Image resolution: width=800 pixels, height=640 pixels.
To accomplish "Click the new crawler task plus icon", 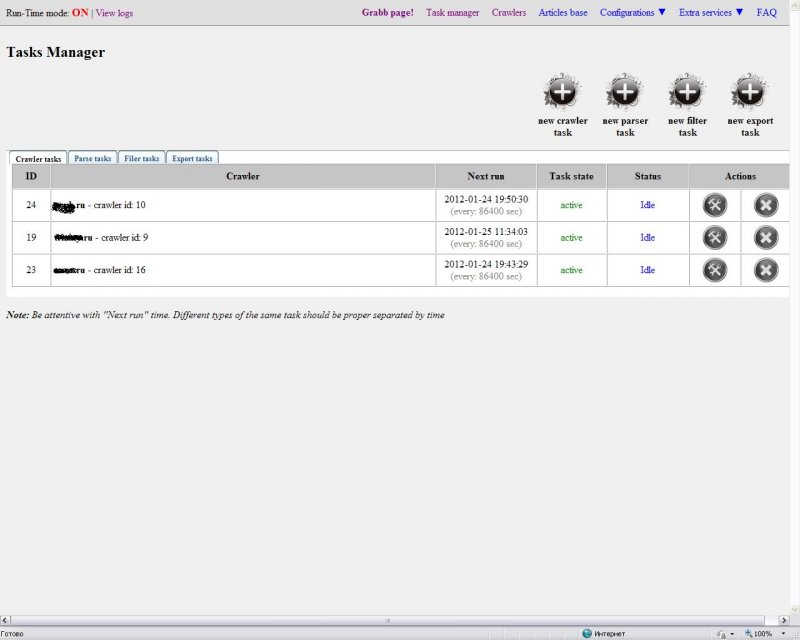I will coord(562,92).
